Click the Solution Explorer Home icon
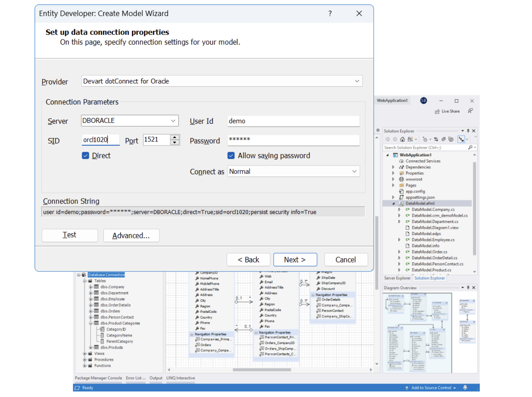Viewport: 532px width, 397px height. coord(402,139)
